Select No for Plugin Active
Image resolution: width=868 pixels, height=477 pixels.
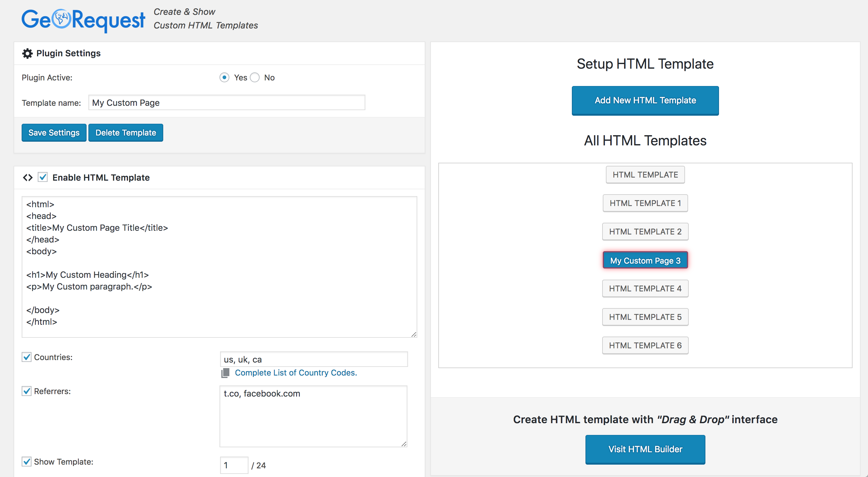pos(255,78)
